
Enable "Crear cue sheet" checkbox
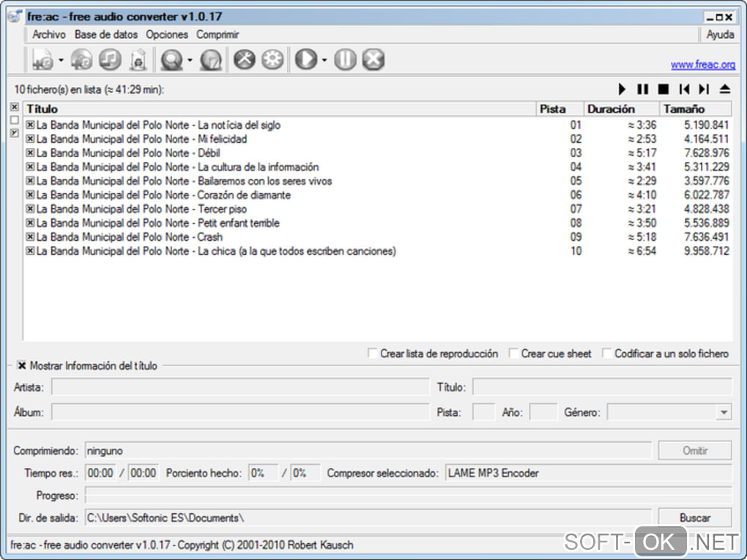point(513,354)
